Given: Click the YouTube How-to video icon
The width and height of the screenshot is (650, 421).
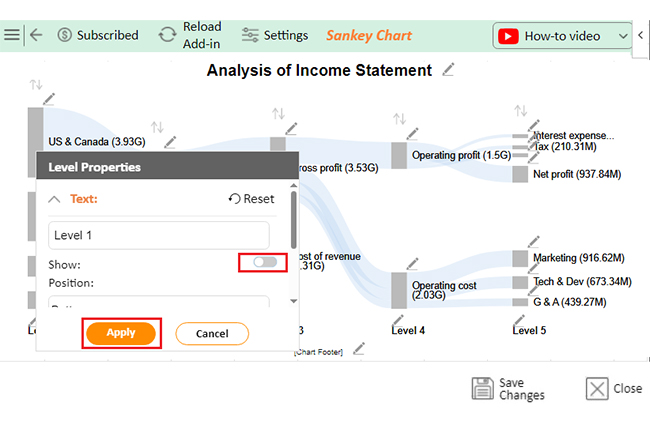Looking at the screenshot, I should (x=508, y=36).
